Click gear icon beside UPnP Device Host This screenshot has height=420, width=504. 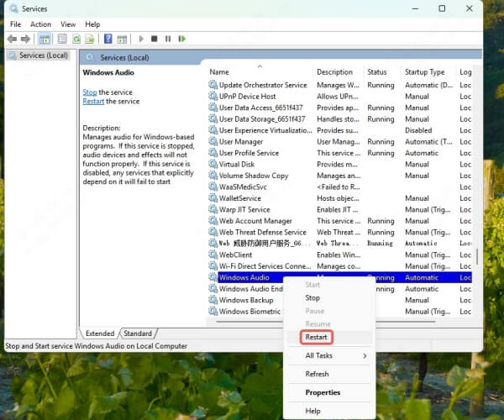tap(213, 96)
